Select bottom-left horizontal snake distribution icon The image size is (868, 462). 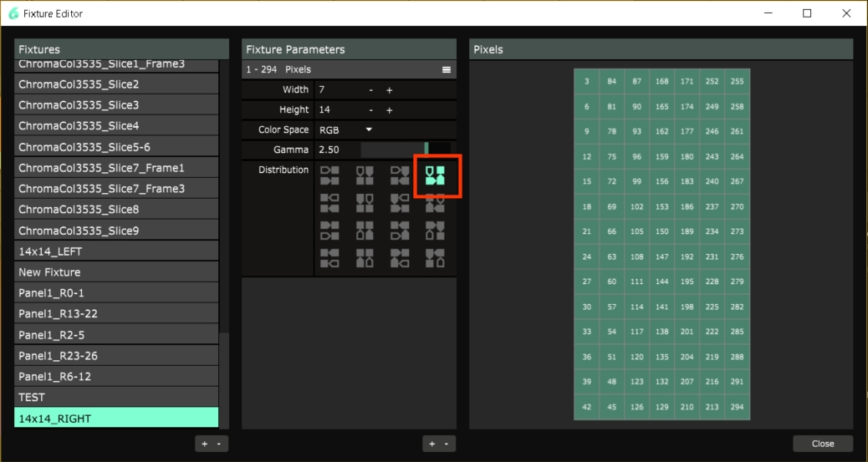click(x=400, y=231)
